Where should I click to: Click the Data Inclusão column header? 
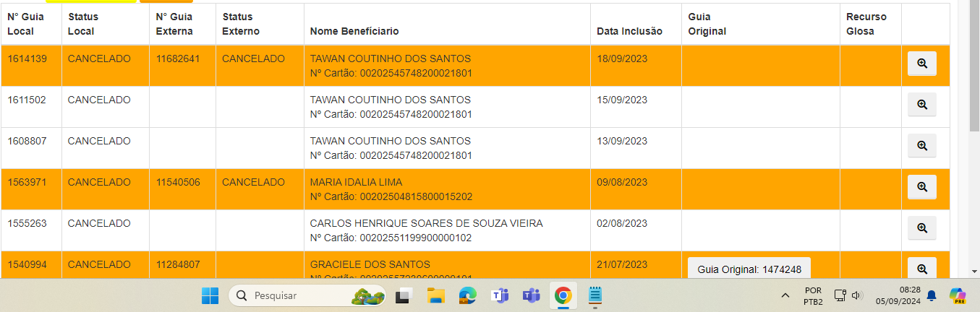point(629,31)
